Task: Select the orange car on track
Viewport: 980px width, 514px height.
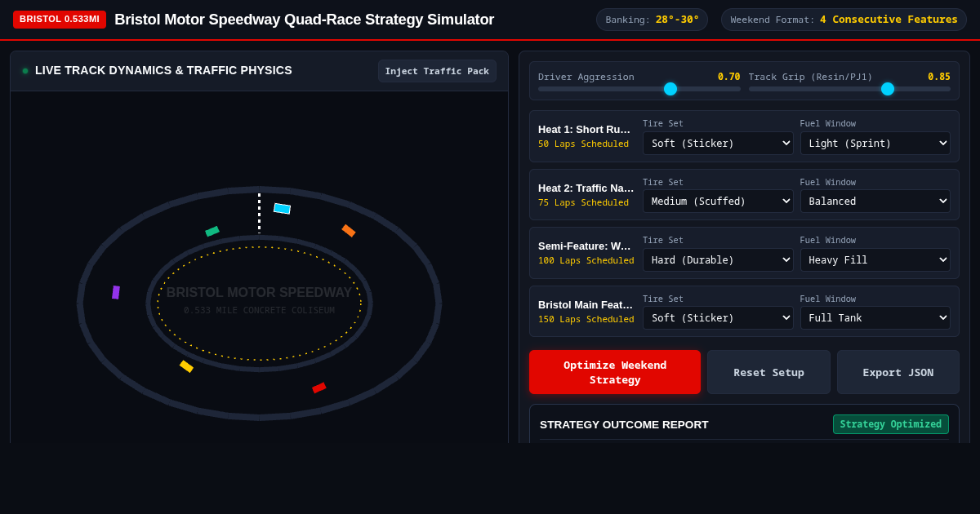Action: tap(349, 231)
